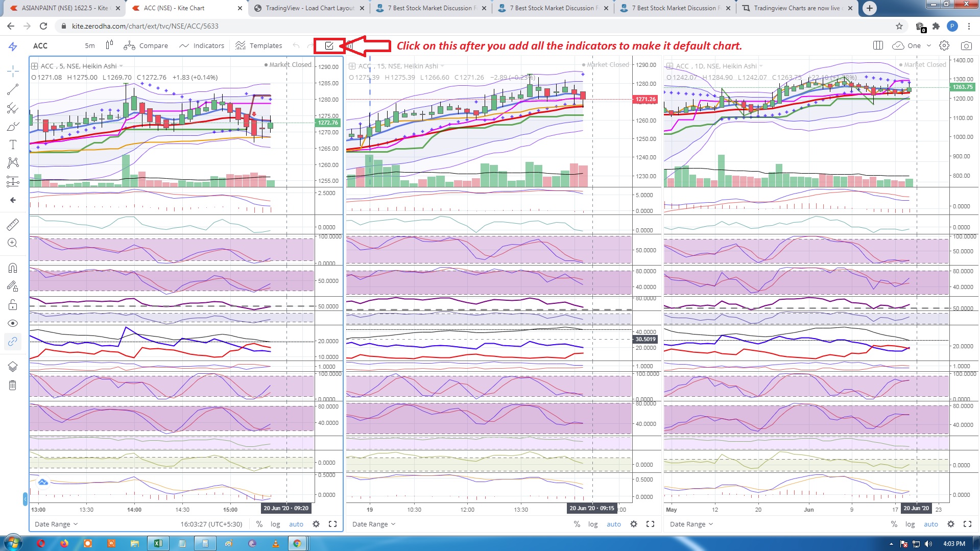The width and height of the screenshot is (980, 551).
Task: Reload the Kite chart page
Action: tap(43, 26)
